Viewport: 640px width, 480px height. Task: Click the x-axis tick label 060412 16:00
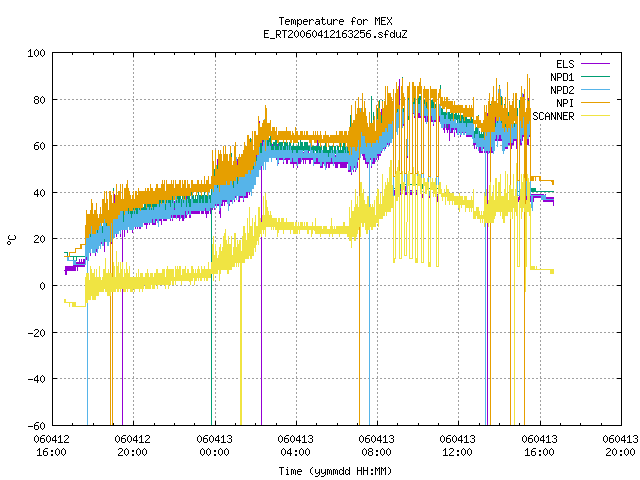[51, 446]
